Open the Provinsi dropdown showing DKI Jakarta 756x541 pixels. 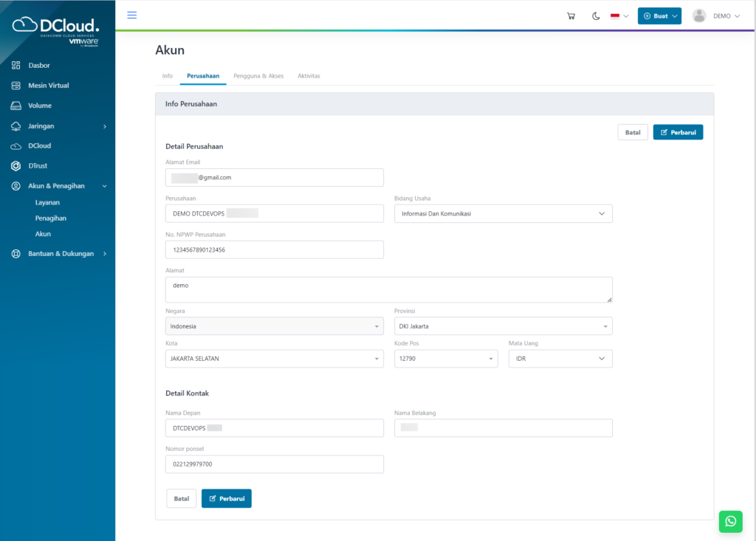504,326
